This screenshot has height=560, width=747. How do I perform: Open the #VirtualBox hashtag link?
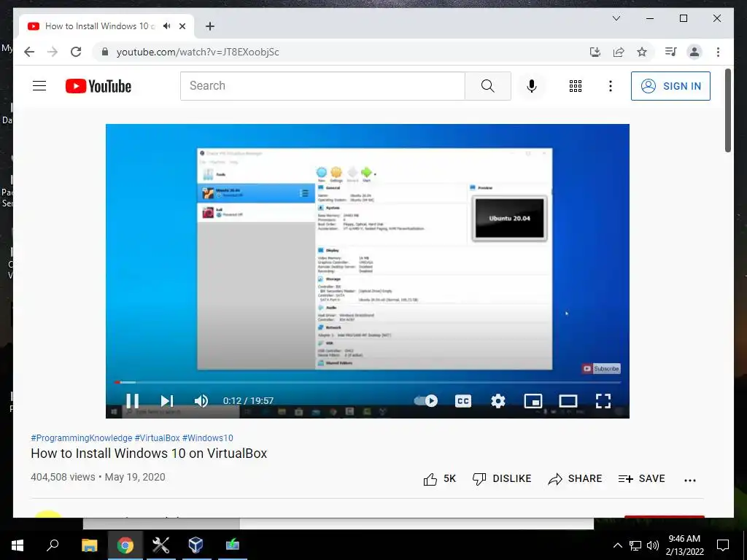[x=158, y=438]
